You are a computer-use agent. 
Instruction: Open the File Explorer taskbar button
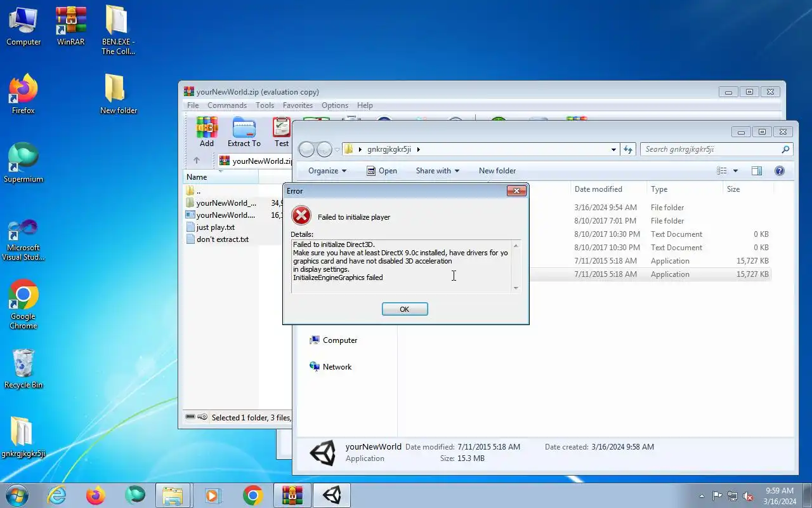pos(173,496)
